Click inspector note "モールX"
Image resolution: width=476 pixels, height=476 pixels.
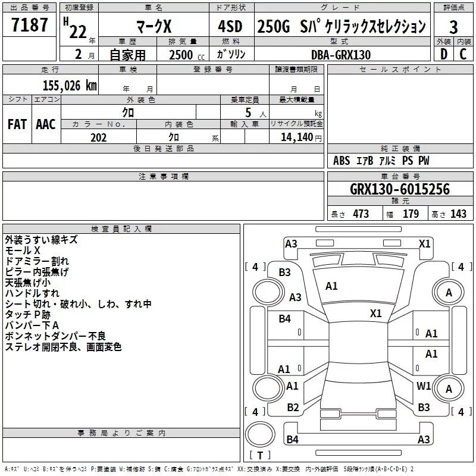tap(23, 250)
